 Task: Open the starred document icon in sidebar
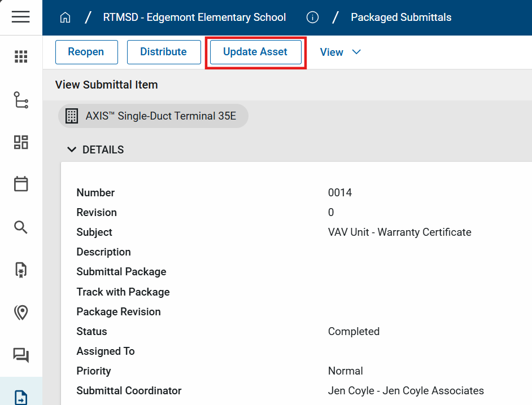tap(21, 270)
